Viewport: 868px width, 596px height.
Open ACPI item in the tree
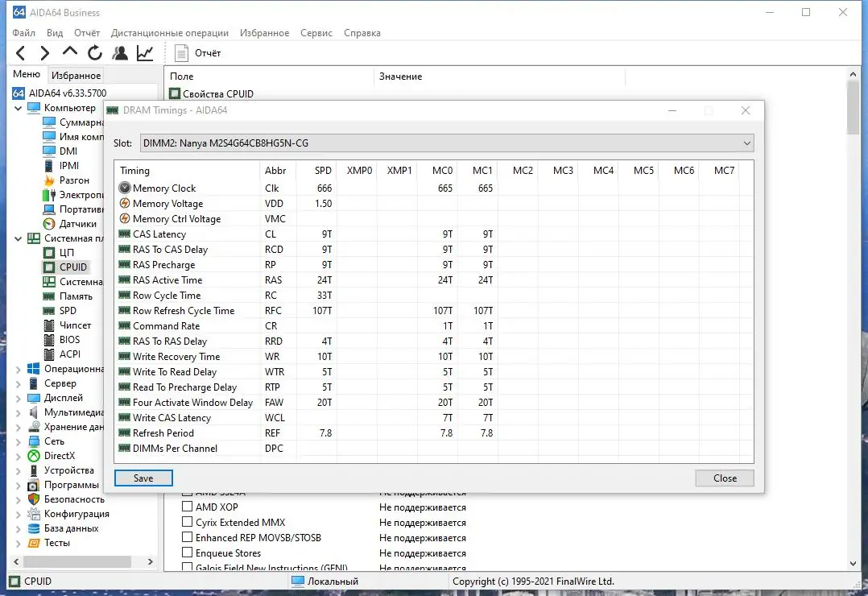tap(70, 354)
